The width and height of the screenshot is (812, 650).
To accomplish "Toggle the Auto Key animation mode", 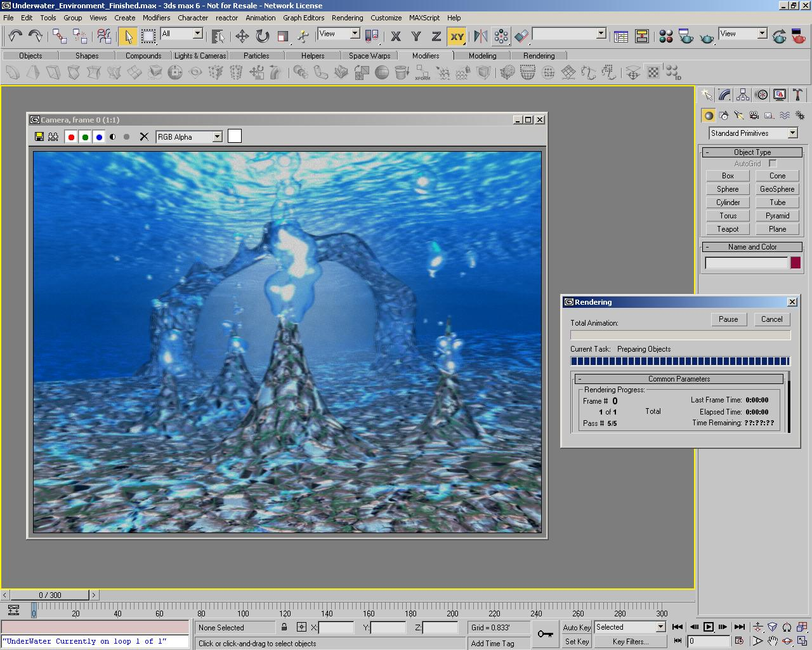I will [577, 627].
